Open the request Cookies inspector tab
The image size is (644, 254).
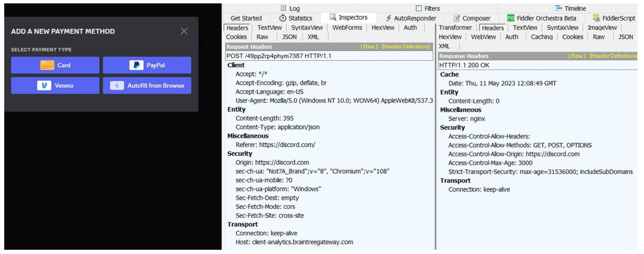236,37
